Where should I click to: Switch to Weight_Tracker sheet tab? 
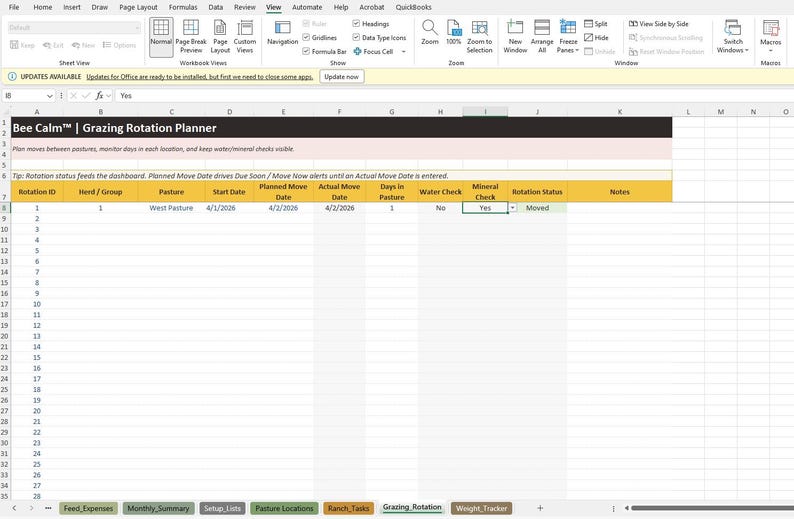(481, 508)
